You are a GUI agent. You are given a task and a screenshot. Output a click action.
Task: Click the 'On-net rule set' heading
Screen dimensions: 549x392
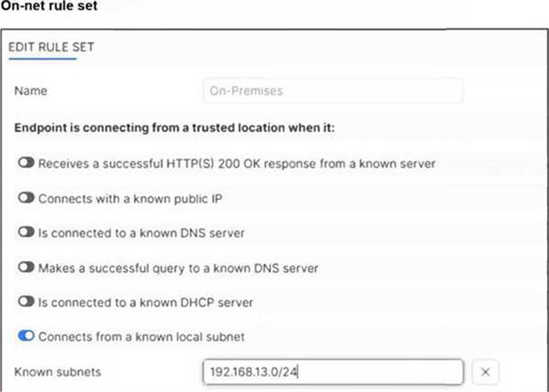coord(49,7)
